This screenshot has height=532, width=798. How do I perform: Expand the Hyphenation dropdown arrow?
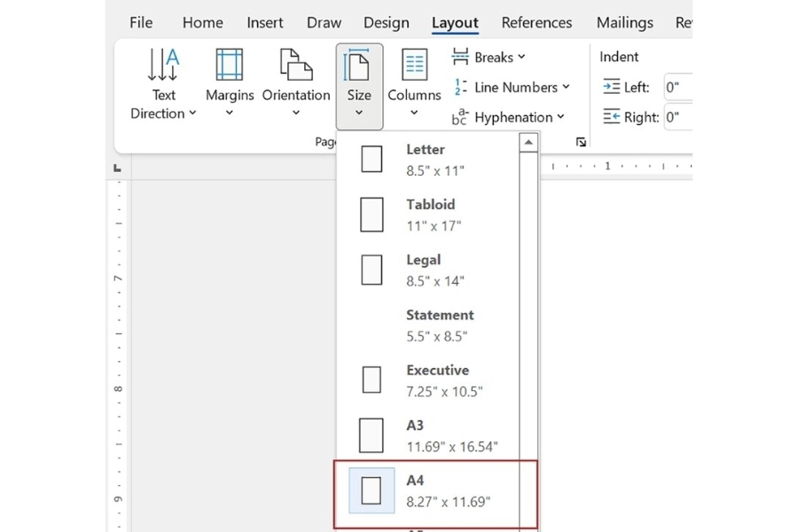[x=560, y=117]
